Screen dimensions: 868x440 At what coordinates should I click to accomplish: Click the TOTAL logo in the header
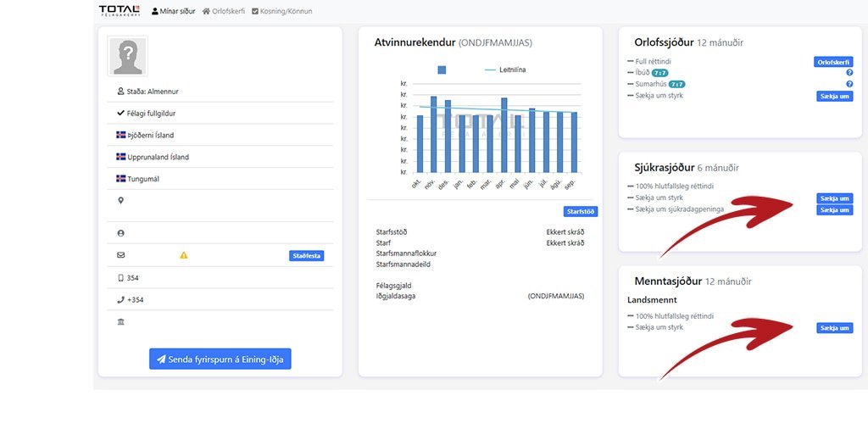click(120, 10)
